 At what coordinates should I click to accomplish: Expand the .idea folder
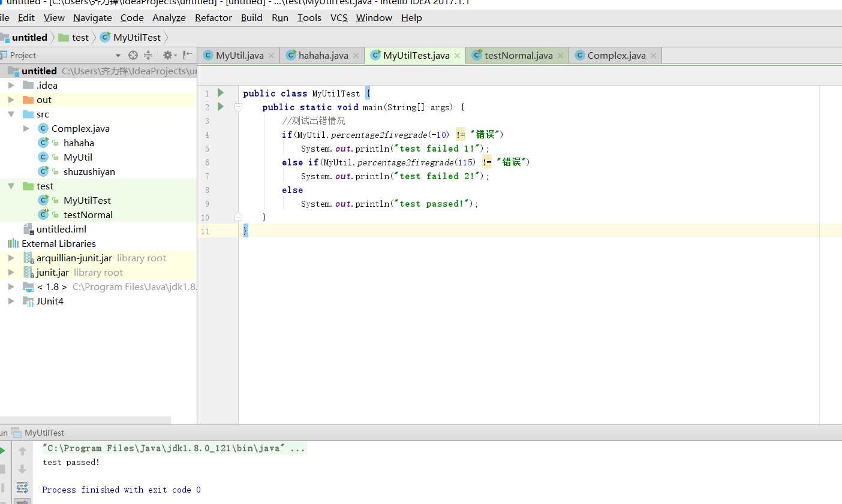[11, 85]
